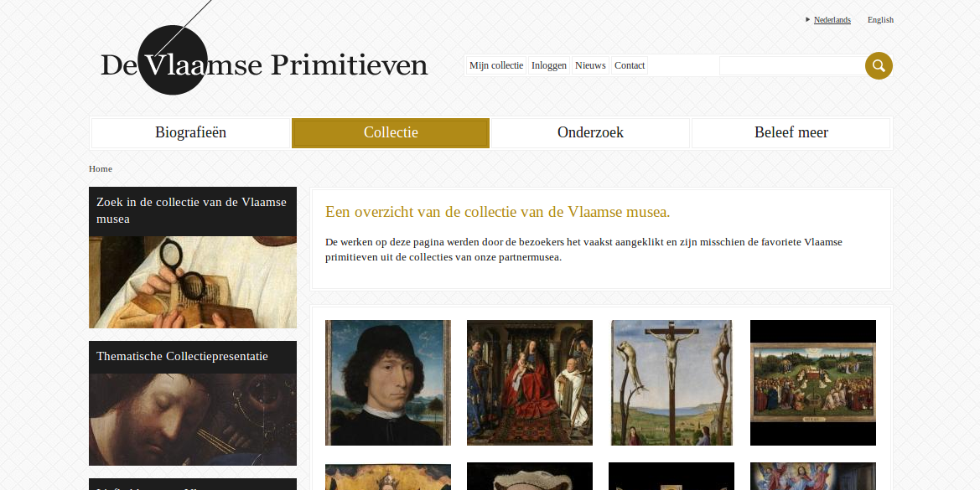
Task: Open the Contact page
Action: pos(630,65)
